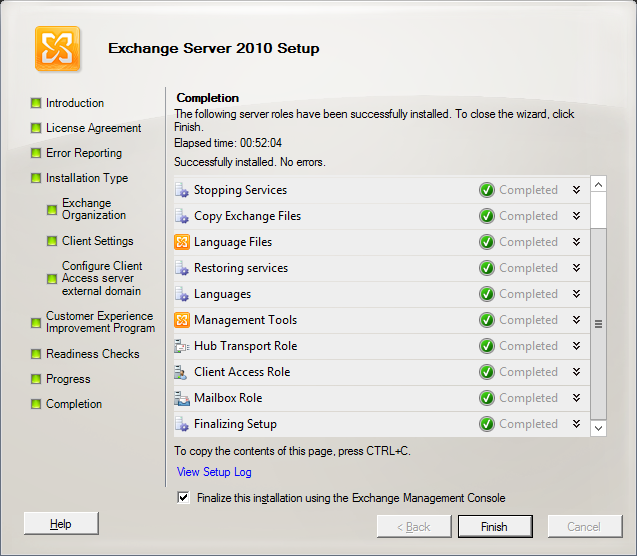Click green check beside Management Tools

pyautogui.click(x=487, y=320)
